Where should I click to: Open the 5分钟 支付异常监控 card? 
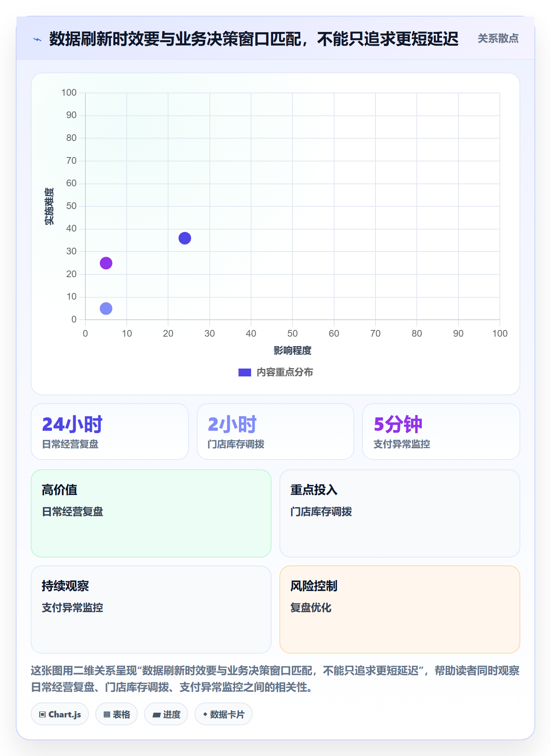(x=441, y=432)
